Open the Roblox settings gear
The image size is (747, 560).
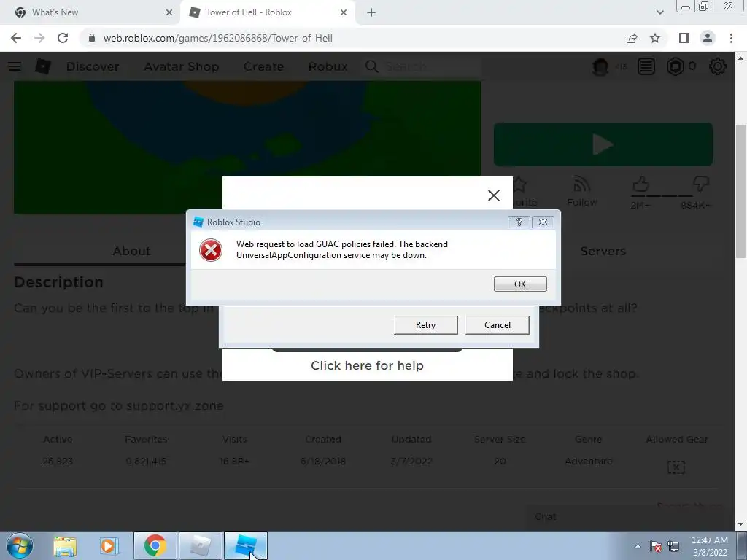pyautogui.click(x=718, y=66)
